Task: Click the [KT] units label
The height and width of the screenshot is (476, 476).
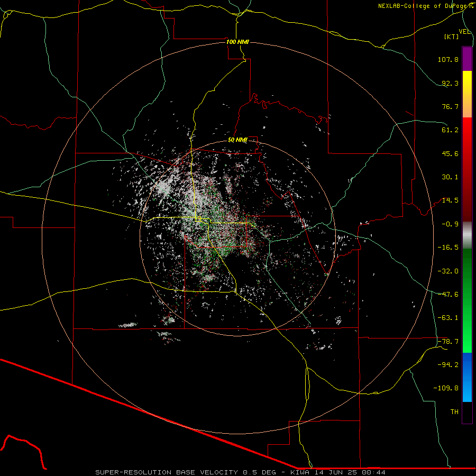Action: (452, 36)
